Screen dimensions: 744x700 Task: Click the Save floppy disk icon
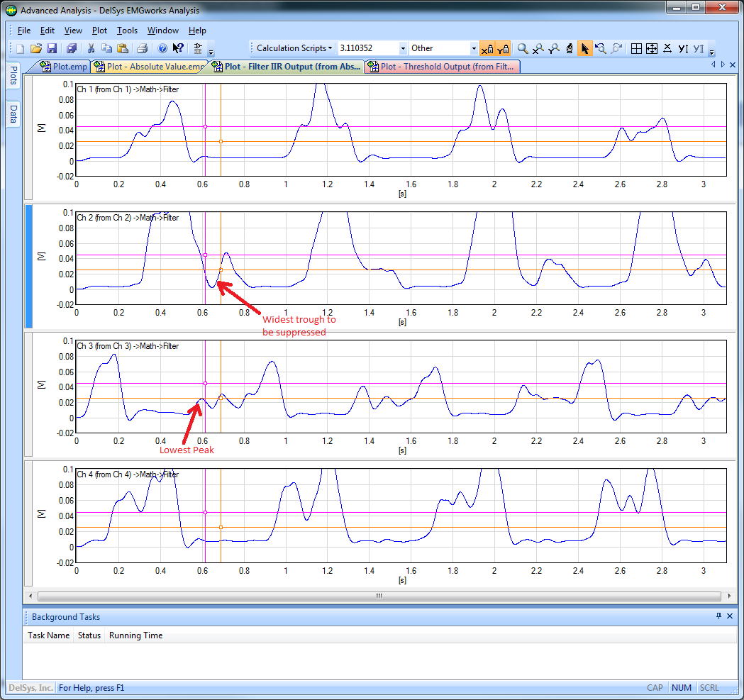coord(51,49)
